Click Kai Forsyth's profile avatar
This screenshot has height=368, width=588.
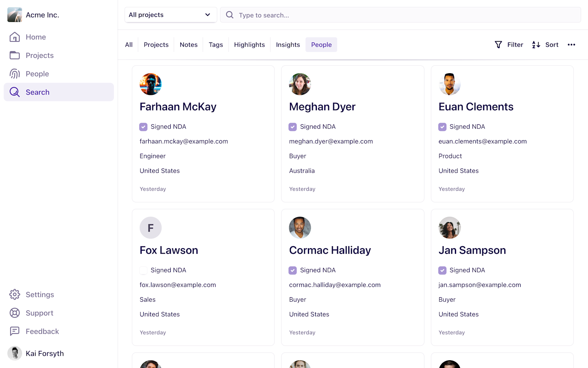tap(15, 353)
